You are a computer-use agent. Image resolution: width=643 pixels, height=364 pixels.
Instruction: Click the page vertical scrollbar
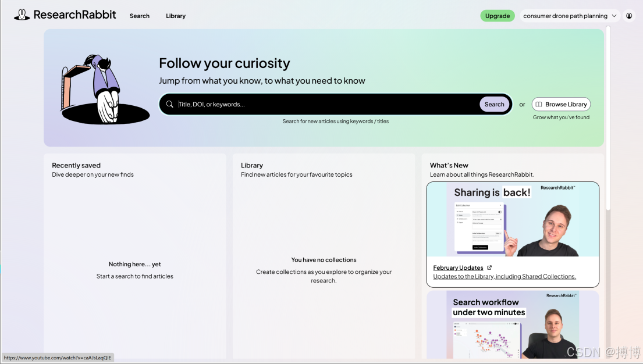coord(608,118)
